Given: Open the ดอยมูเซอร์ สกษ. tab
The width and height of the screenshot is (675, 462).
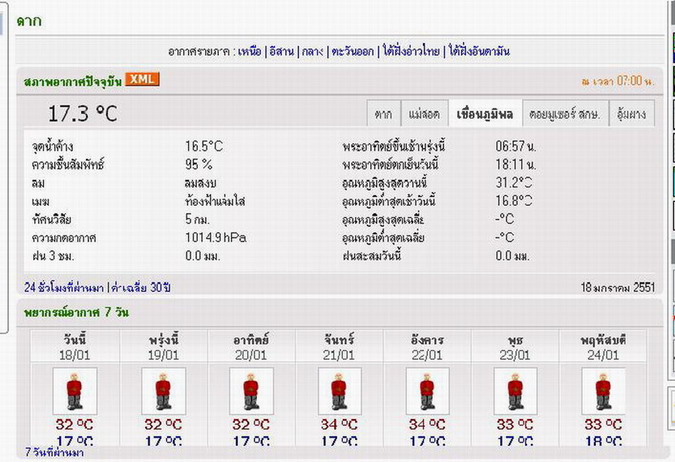Looking at the screenshot, I should pyautogui.click(x=566, y=114).
